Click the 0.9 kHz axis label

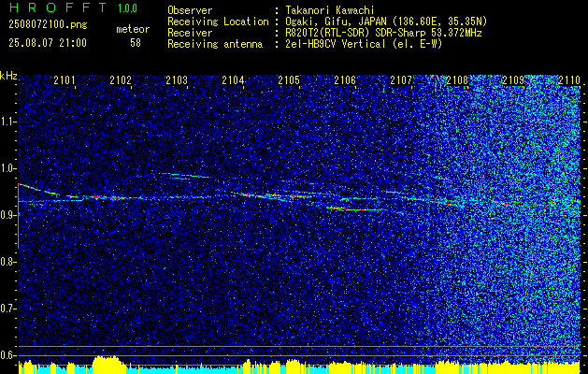[7, 215]
